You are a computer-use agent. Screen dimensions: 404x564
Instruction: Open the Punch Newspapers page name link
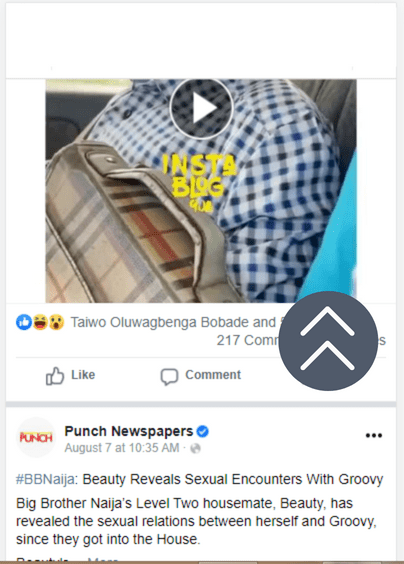[129, 431]
